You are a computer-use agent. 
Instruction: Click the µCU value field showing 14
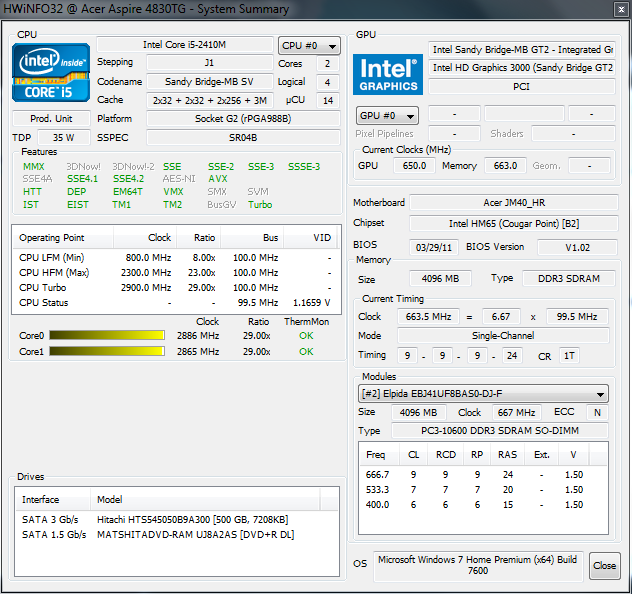327,100
